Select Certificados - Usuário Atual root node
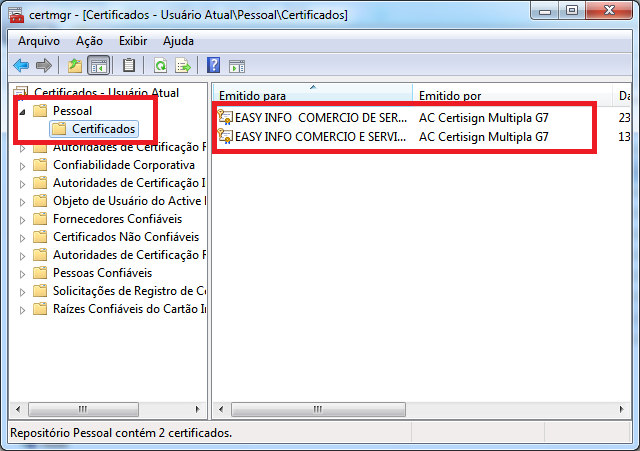The image size is (640, 451). [106, 93]
